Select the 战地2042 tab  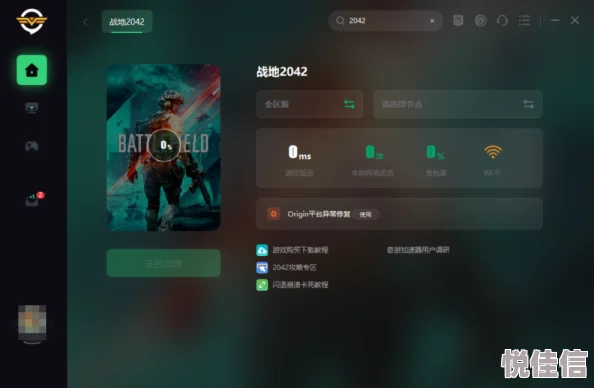[127, 22]
